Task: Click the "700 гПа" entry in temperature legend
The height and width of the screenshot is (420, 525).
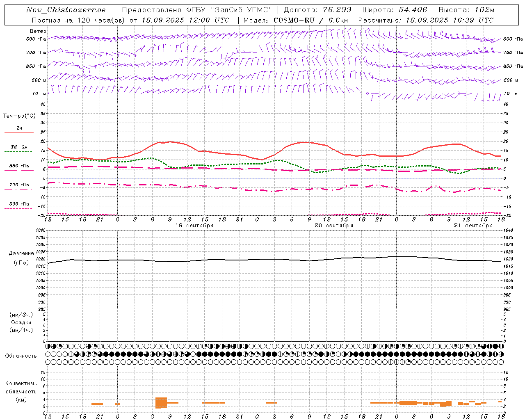Action: click(x=19, y=185)
